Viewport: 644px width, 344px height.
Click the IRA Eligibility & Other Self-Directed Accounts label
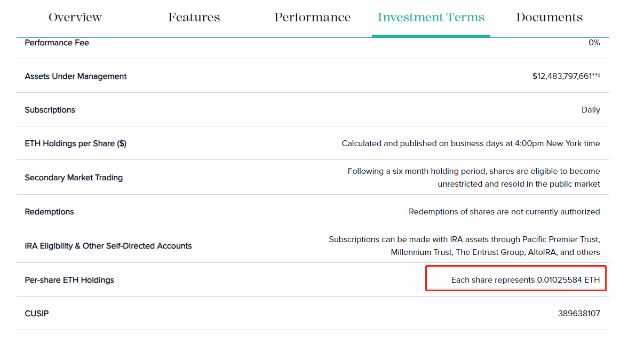pos(108,246)
